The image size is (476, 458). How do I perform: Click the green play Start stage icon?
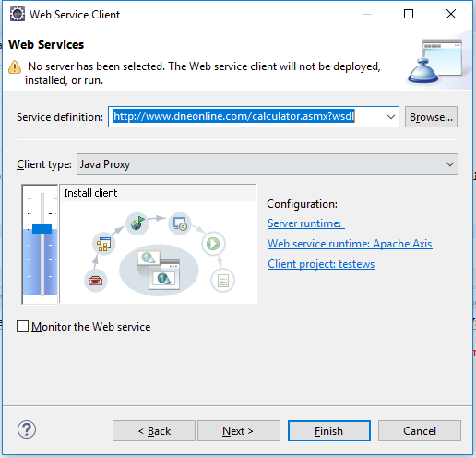[x=213, y=244]
